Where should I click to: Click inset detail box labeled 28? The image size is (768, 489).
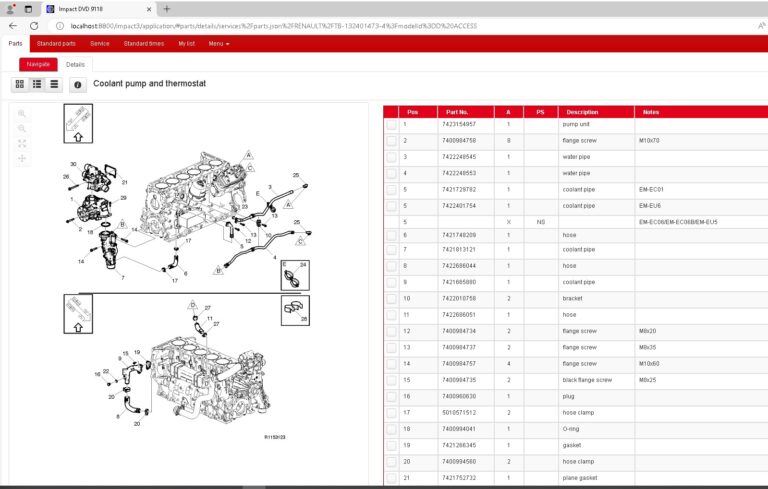[295, 310]
